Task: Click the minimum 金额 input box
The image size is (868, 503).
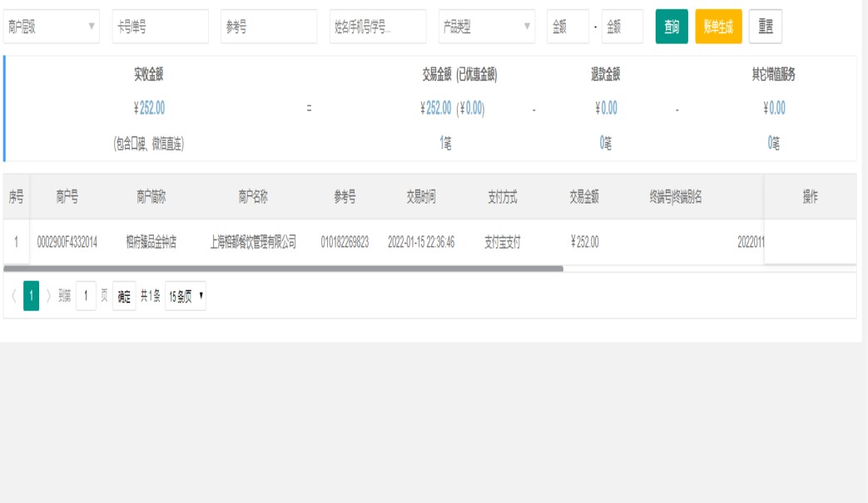Action: coord(568,27)
